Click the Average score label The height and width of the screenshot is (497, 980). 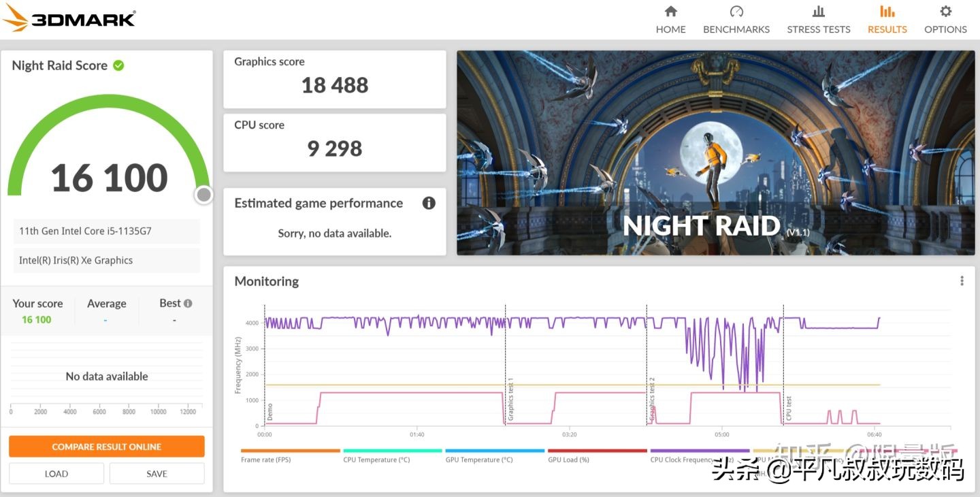point(107,304)
